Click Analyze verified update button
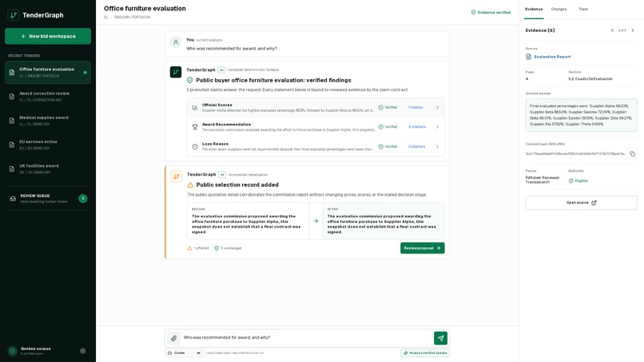The image size is (644, 362). pyautogui.click(x=425, y=353)
